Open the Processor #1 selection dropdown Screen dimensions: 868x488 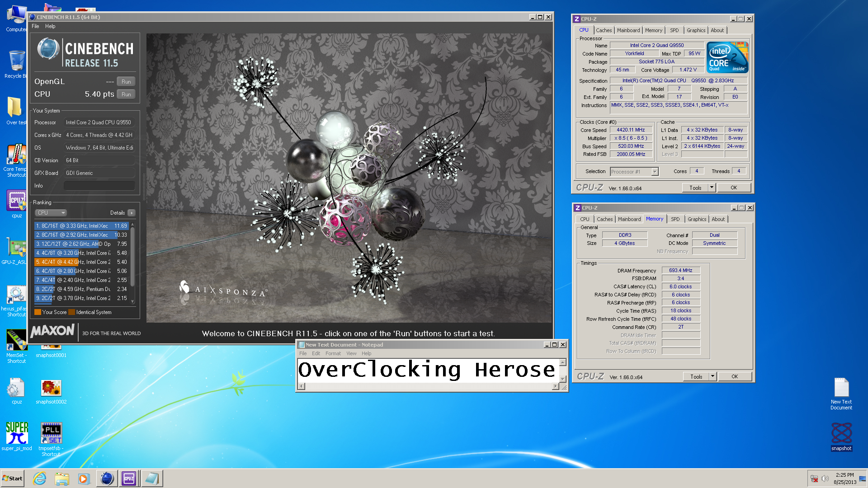tap(634, 172)
